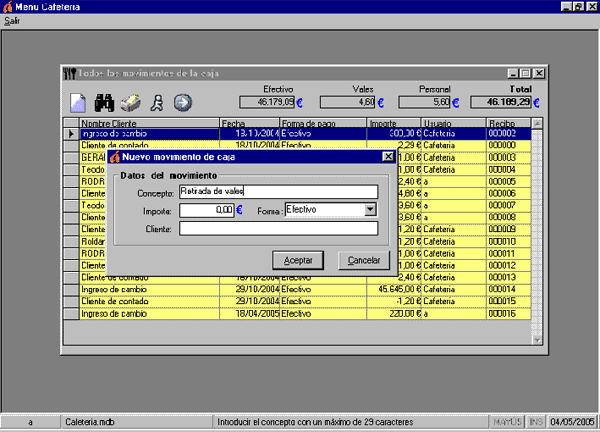Click the Aceptar button

298,260
